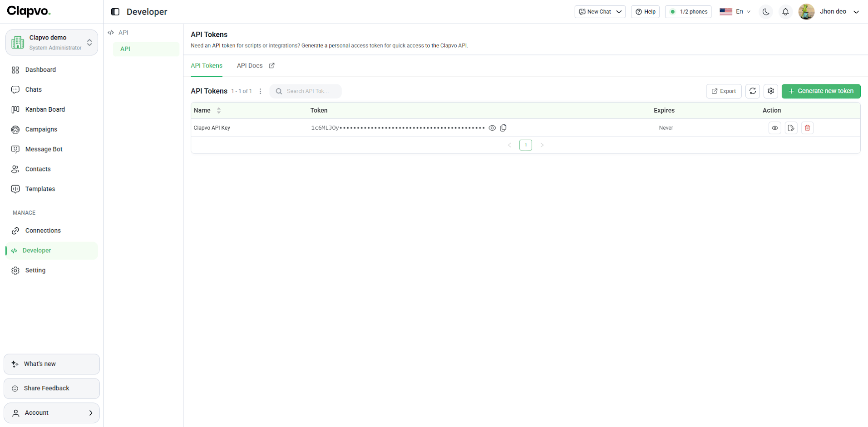The width and height of the screenshot is (868, 427).
Task: Delete the Clapvo API Key token
Action: [x=807, y=128]
